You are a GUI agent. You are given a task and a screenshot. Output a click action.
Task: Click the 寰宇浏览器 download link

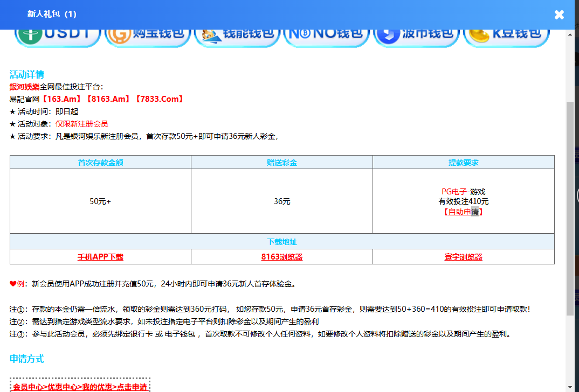[x=463, y=257]
